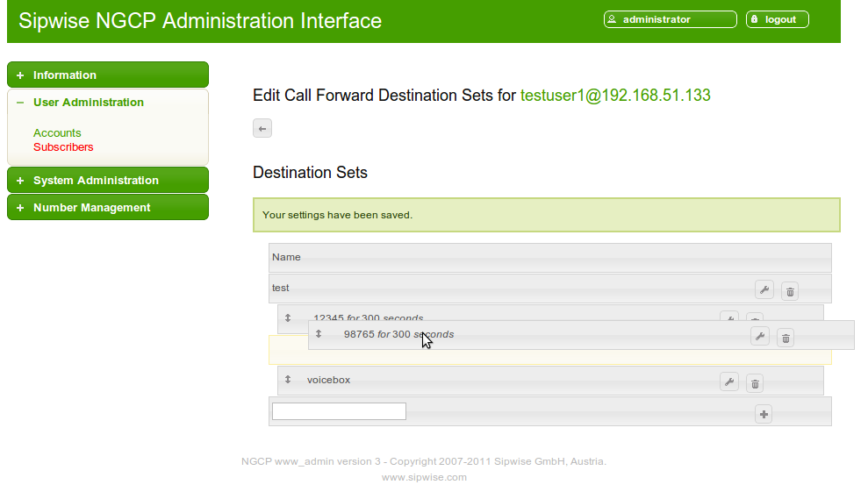
Task: Grab the reorder handle for voicebox
Action: [288, 380]
